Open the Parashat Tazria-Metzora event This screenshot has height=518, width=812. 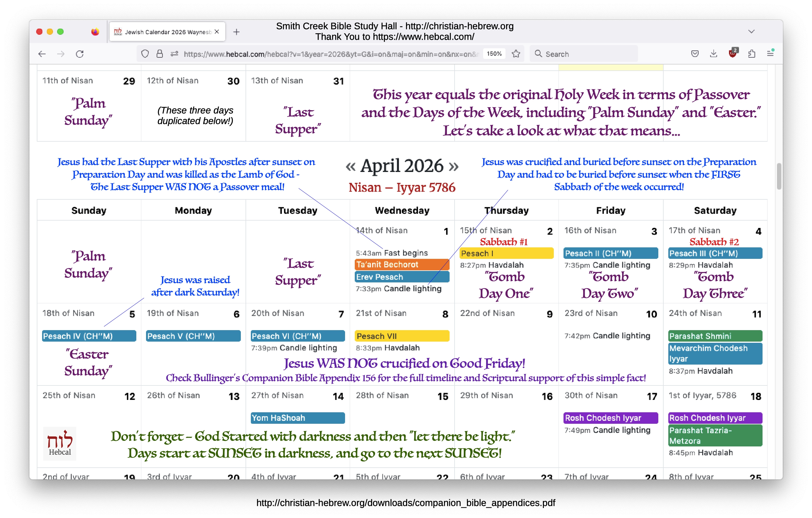click(715, 435)
